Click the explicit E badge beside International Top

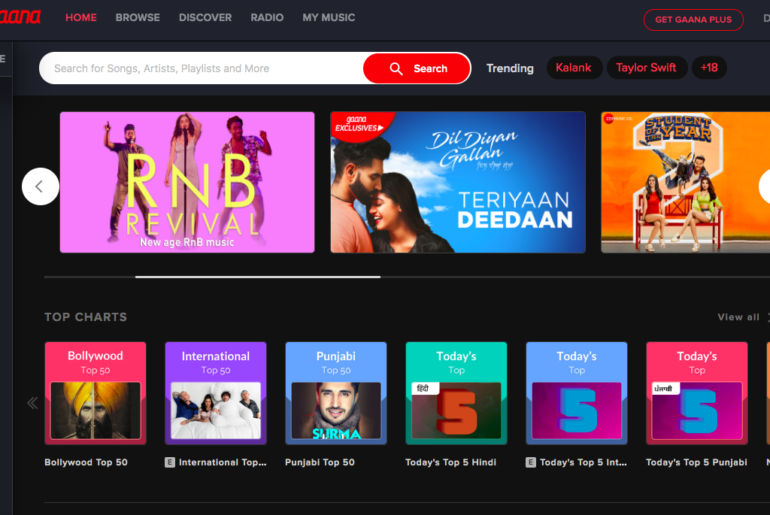click(170, 462)
